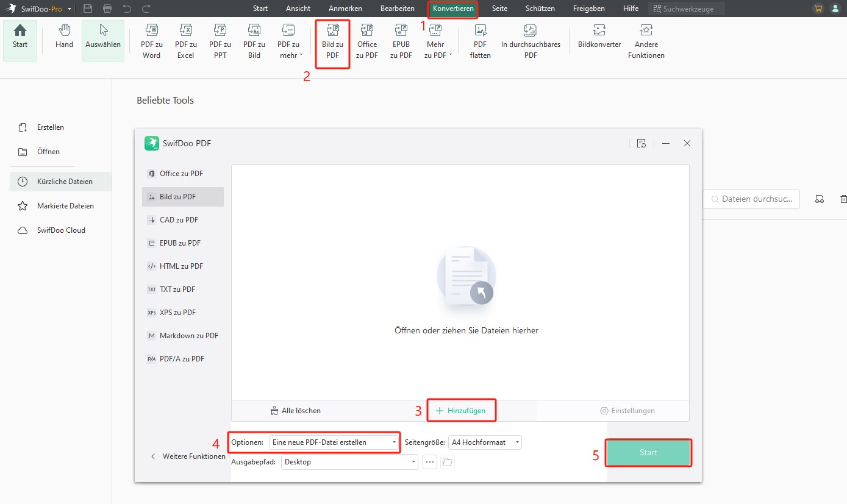Viewport: 847px width, 504px height.
Task: Select TXT zu PDF in dialog list
Action: (x=183, y=289)
